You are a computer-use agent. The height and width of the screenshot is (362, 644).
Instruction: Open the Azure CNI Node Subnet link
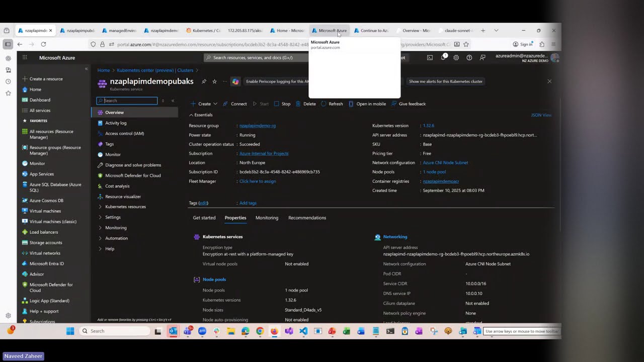(445, 163)
